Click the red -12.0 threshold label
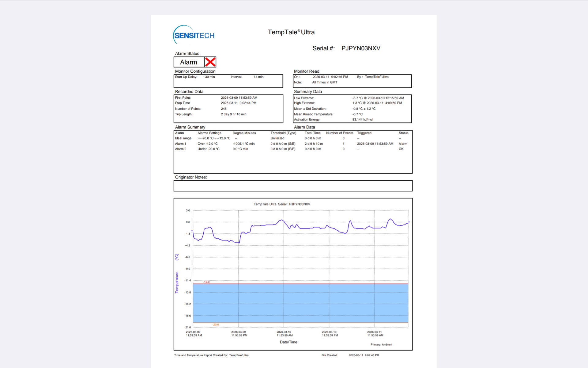The image size is (588, 368). 206,282
